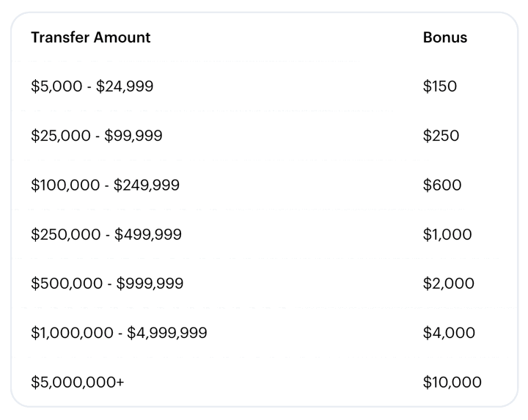The height and width of the screenshot is (420, 528).
Task: Click the $2,000 bonus value
Action: pos(449,284)
